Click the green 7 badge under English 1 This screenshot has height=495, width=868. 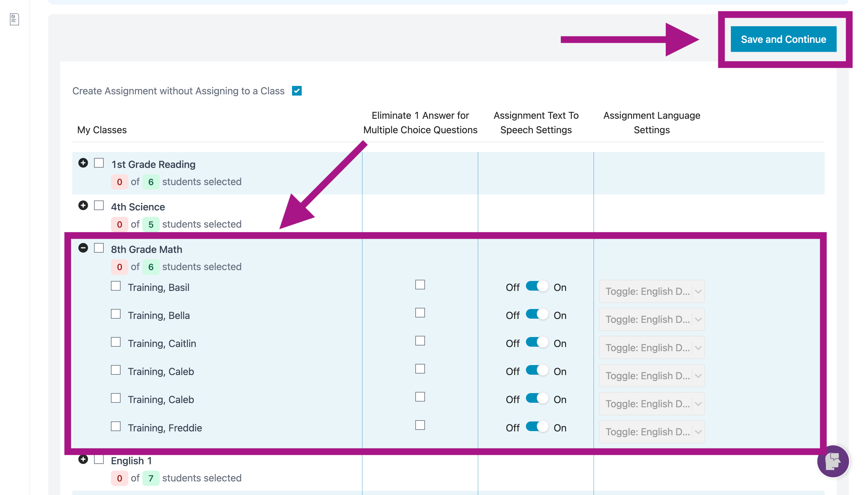(x=151, y=478)
